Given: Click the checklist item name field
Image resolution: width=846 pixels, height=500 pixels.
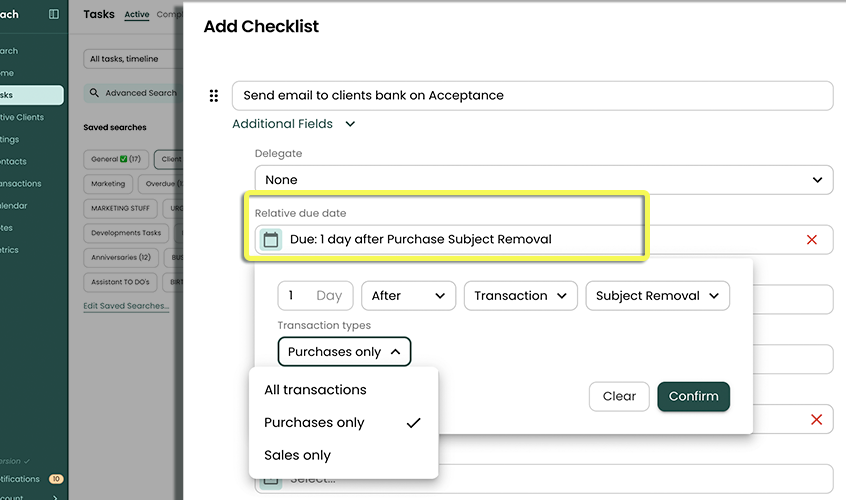Looking at the screenshot, I should coord(532,96).
